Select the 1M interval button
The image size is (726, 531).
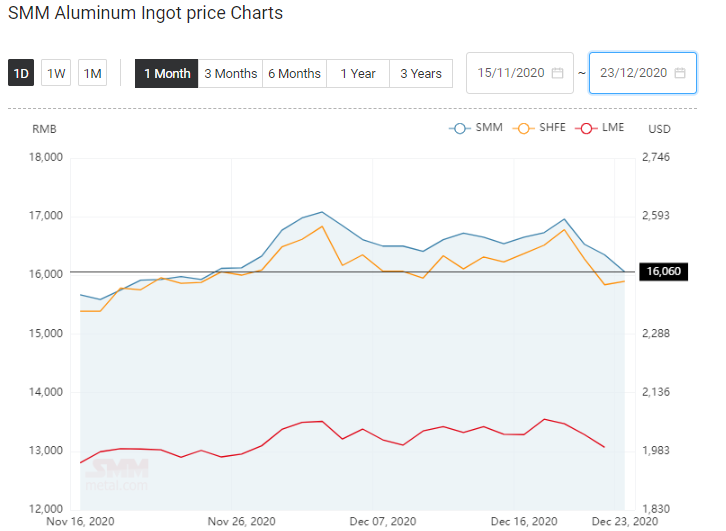[x=93, y=73]
